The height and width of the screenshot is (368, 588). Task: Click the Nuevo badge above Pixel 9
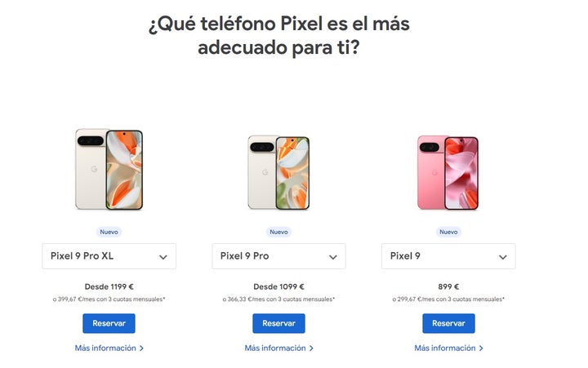pyautogui.click(x=448, y=232)
